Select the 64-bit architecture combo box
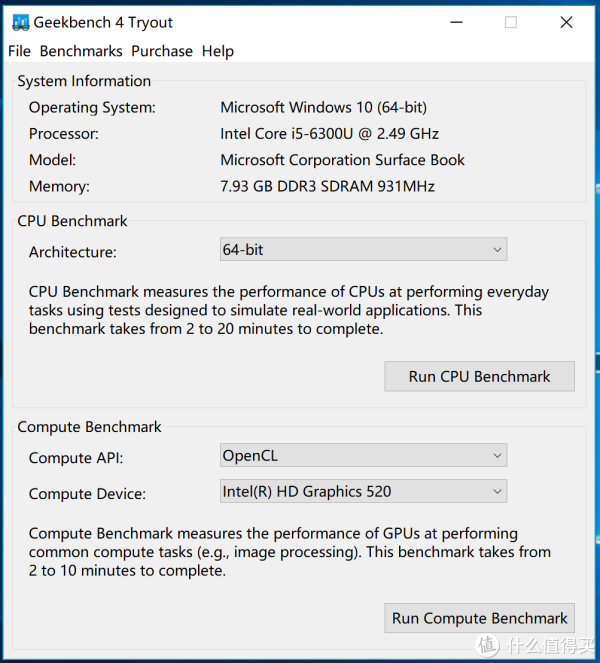Viewport: 600px width, 663px height. pos(363,249)
